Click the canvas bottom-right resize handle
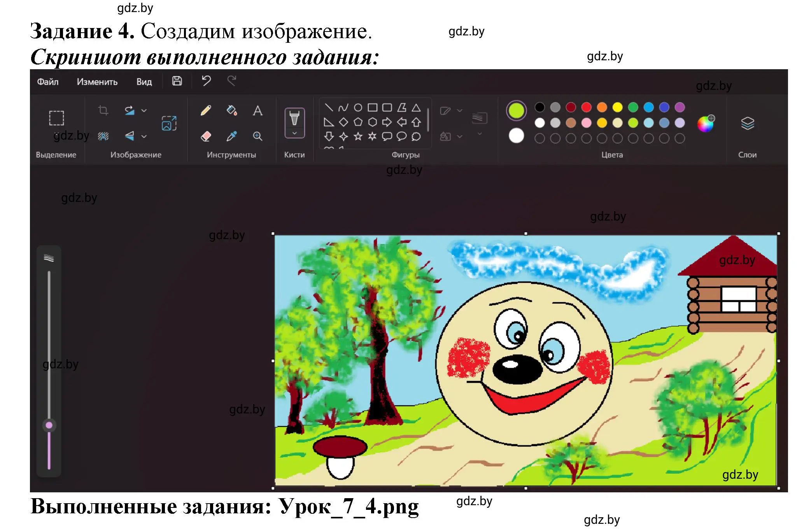Screen dimensions: 809x532 tap(779, 488)
